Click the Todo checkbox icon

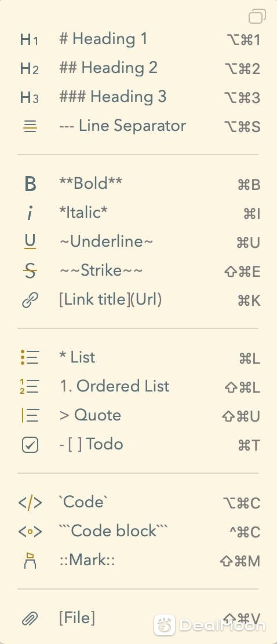tap(30, 445)
